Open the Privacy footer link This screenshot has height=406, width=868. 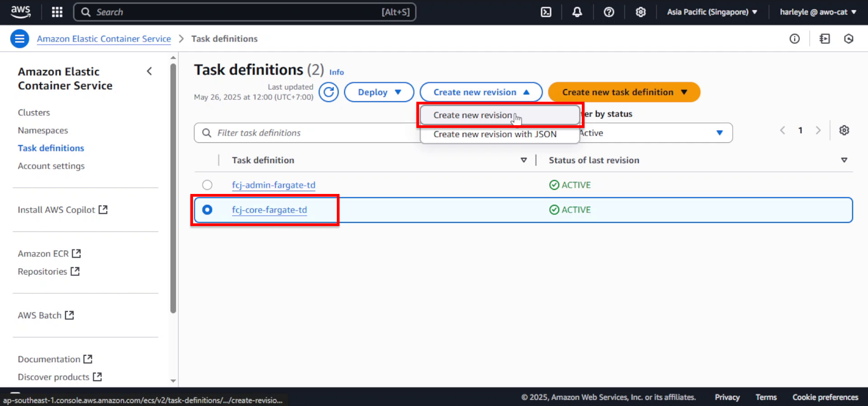point(727,397)
